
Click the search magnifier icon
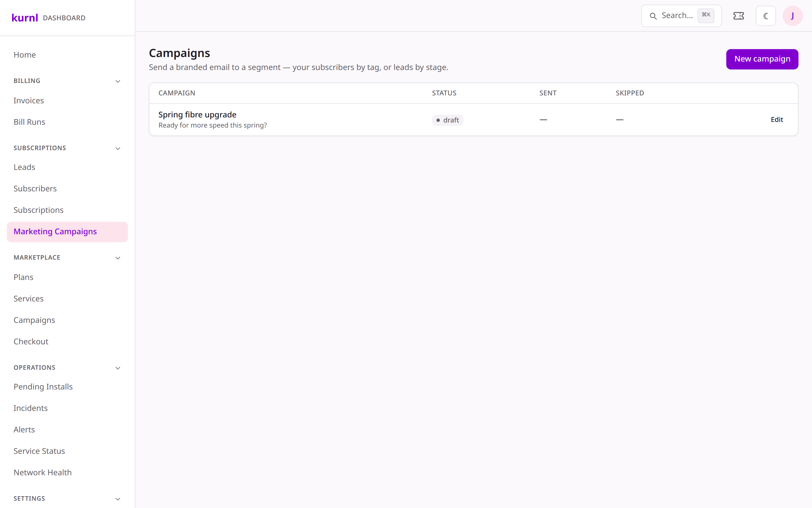point(653,16)
